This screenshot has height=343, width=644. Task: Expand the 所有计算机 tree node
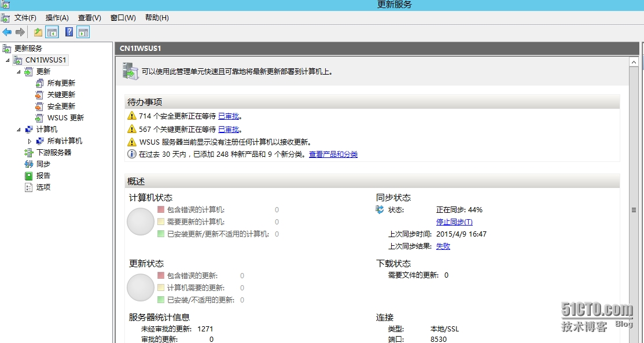(x=29, y=141)
